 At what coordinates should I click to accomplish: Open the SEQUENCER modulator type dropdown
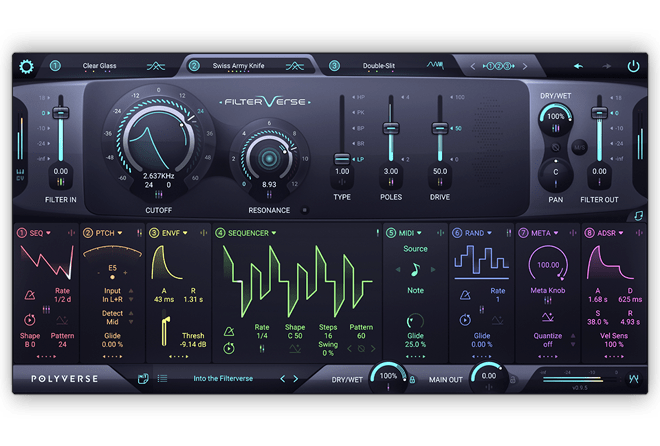[x=272, y=233]
